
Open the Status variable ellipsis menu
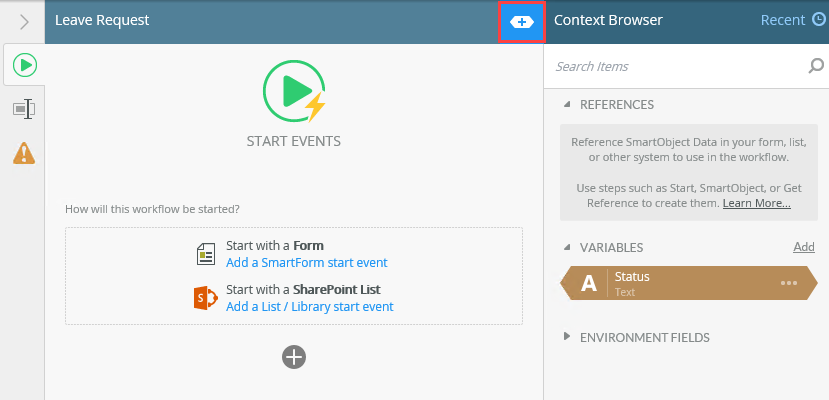(789, 284)
